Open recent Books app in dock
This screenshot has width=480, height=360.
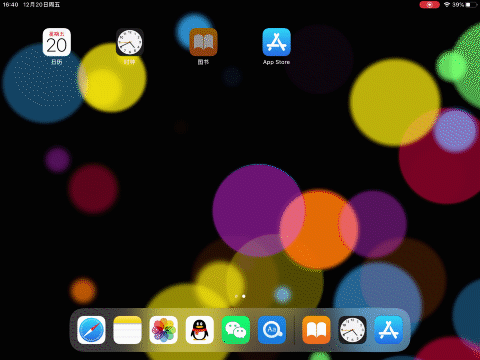(x=316, y=330)
